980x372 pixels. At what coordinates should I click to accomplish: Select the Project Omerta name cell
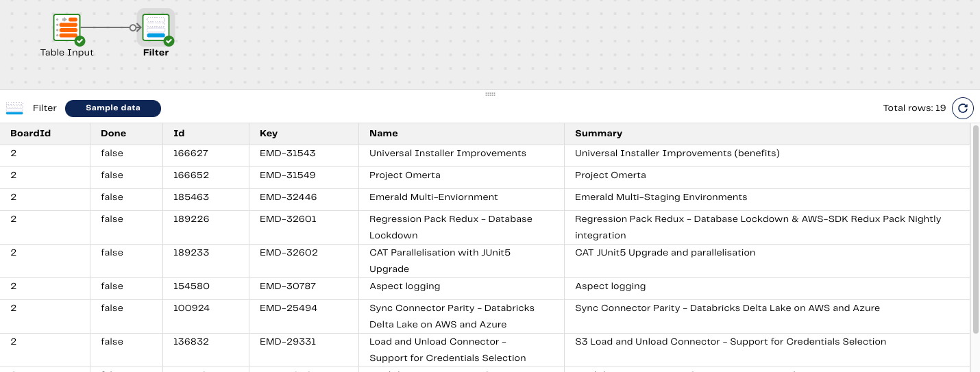pyautogui.click(x=404, y=175)
